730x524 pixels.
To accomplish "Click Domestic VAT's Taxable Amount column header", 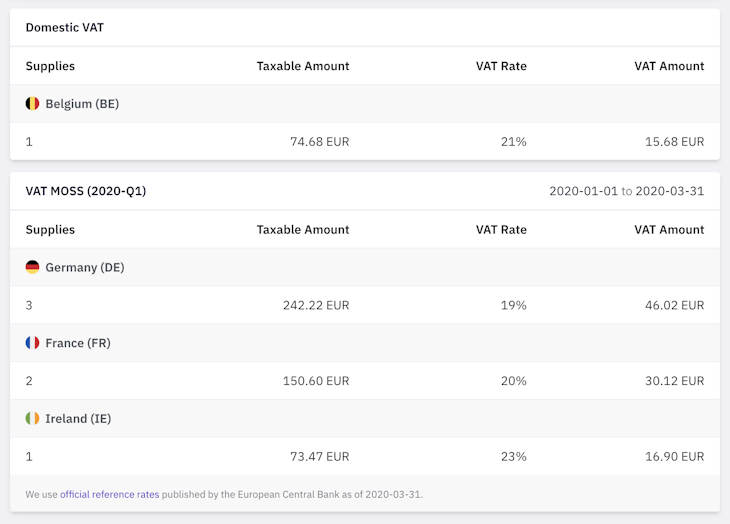I will click(x=303, y=66).
